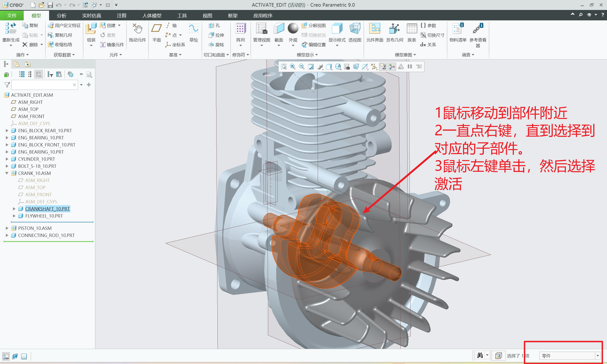Image resolution: width=607 pixels, height=364 pixels.
Task: Collapse the CRANK_10.ASM tree node
Action: tap(7, 173)
